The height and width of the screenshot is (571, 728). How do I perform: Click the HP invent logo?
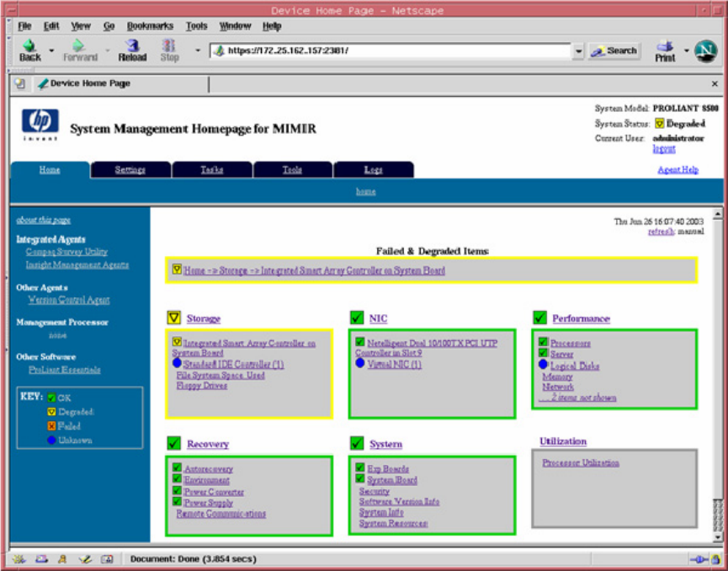click(40, 125)
